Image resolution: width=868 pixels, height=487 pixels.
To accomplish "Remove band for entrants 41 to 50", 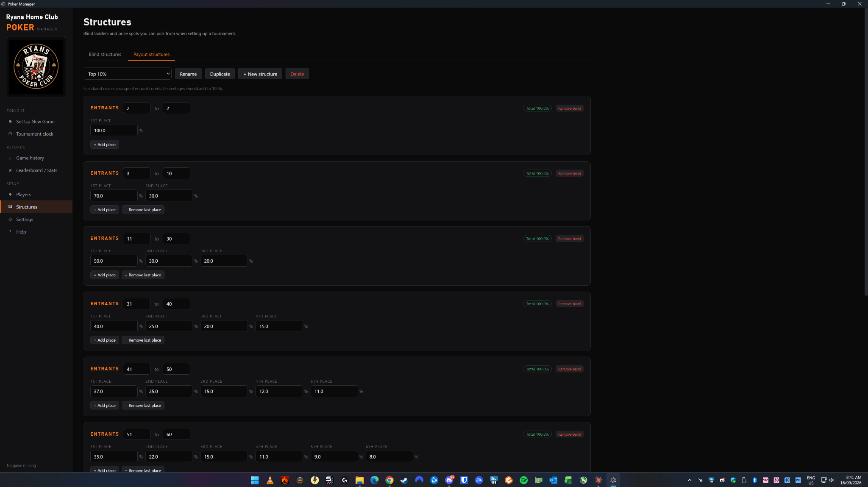I will (x=570, y=369).
